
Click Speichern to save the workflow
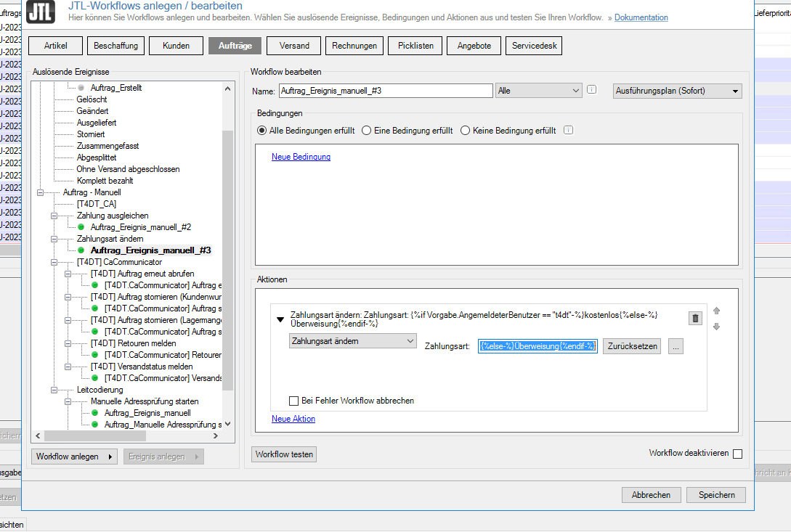[716, 495]
